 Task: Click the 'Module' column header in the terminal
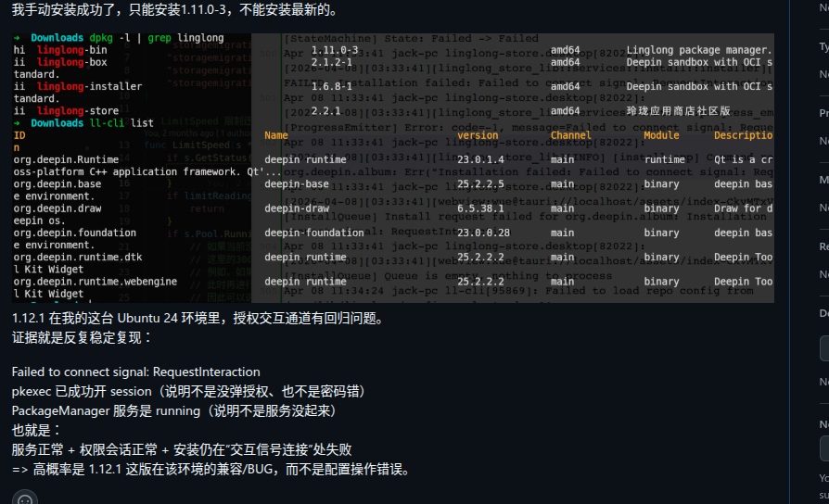(661, 136)
